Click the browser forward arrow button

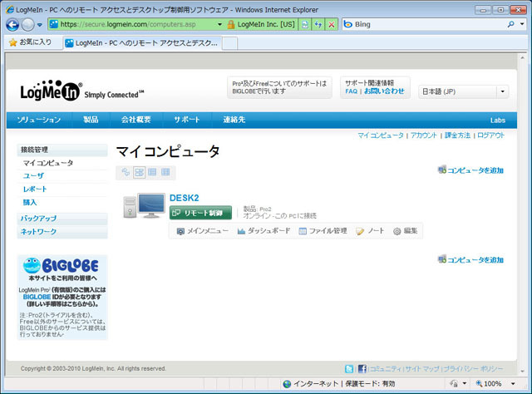pyautogui.click(x=27, y=24)
